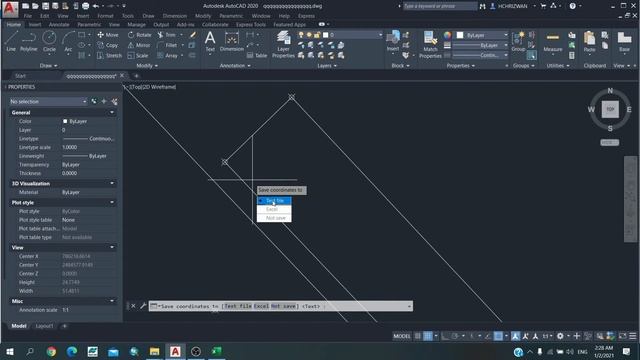Collapse the Misc section
640x360 pixels.
[112, 301]
